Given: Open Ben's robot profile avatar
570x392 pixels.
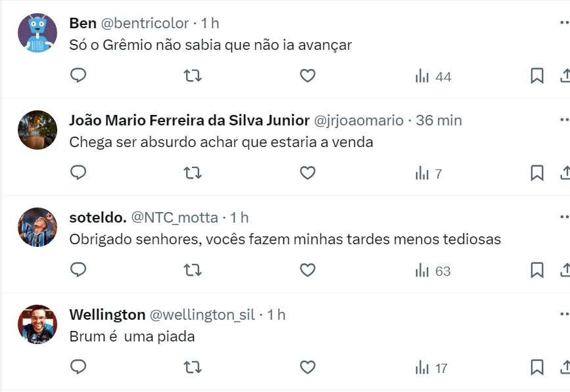Looking at the screenshot, I should 37,33.
